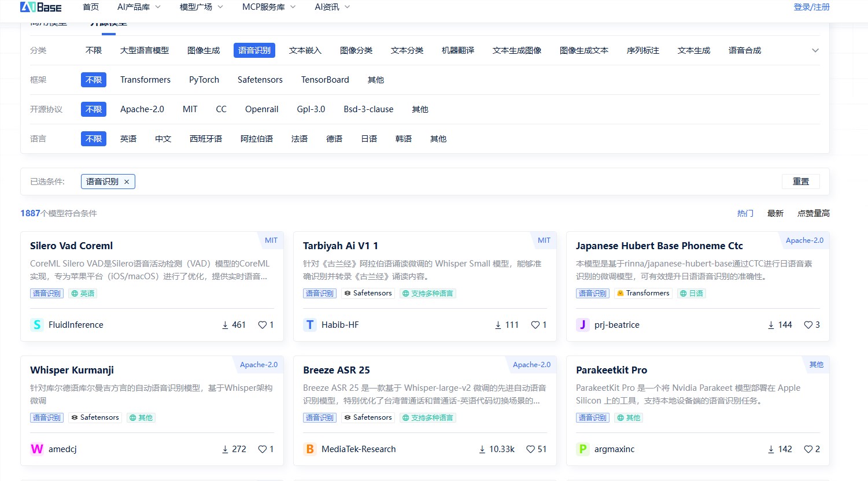Screen dimensions: 868x481
Task: Select the 大型语言模型 category
Action: (x=145, y=50)
